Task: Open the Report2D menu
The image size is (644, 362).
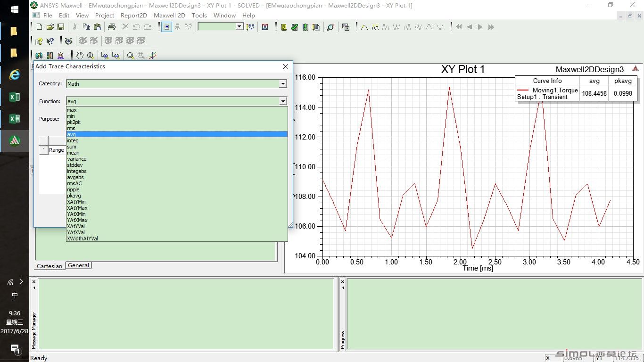Action: 134,15
